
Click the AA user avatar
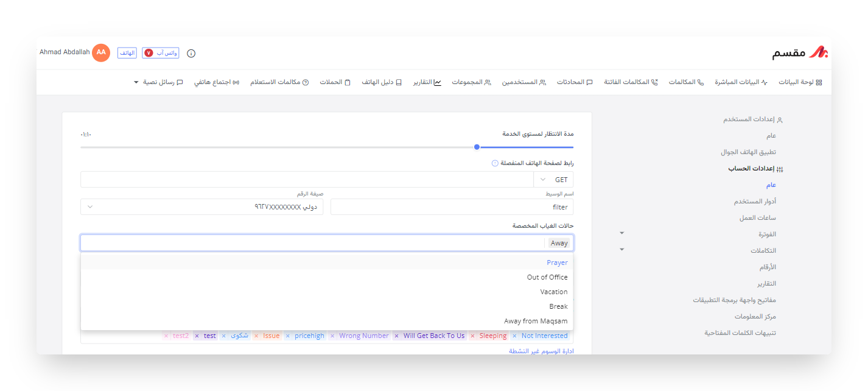101,52
